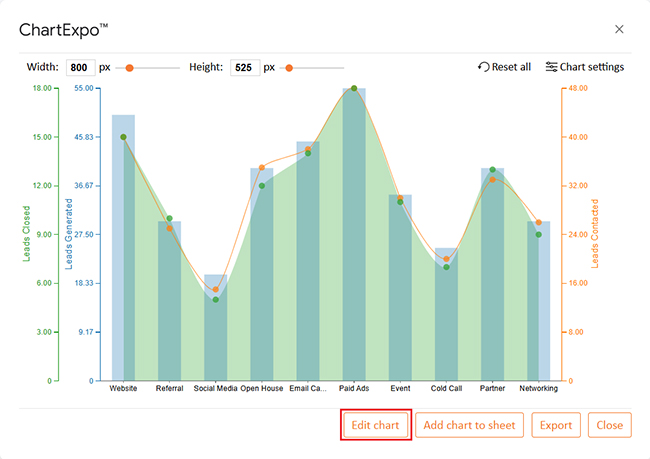
Task: Click the green data point above Paid Ads
Action: coord(354,88)
